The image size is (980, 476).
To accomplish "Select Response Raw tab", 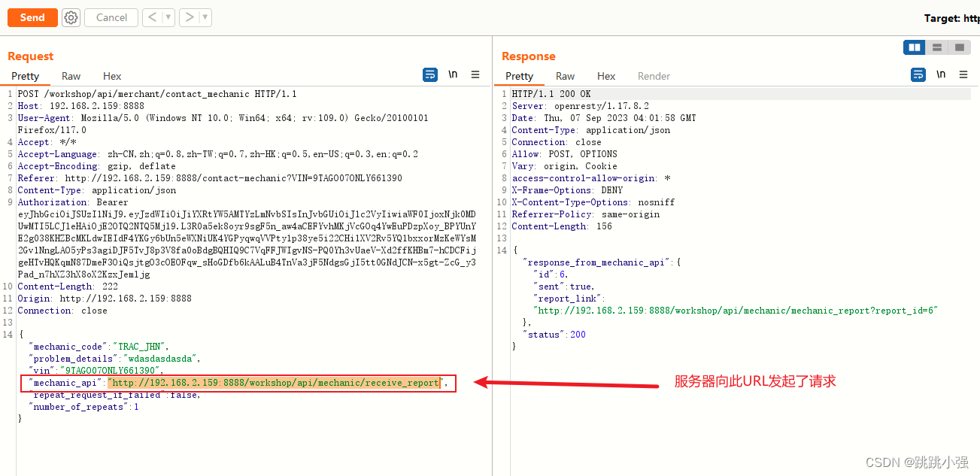I will (566, 76).
